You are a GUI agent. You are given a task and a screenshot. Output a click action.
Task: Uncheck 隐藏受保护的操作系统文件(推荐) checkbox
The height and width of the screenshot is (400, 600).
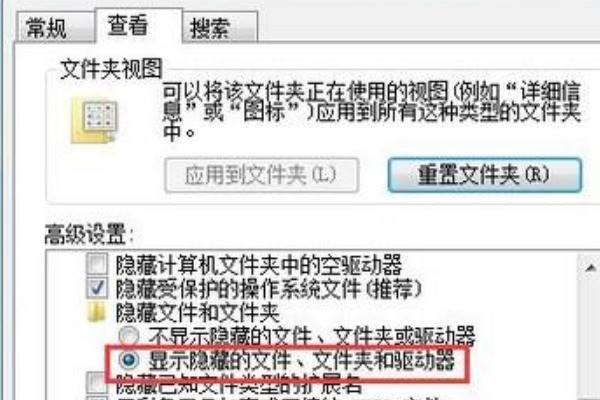[97, 288]
